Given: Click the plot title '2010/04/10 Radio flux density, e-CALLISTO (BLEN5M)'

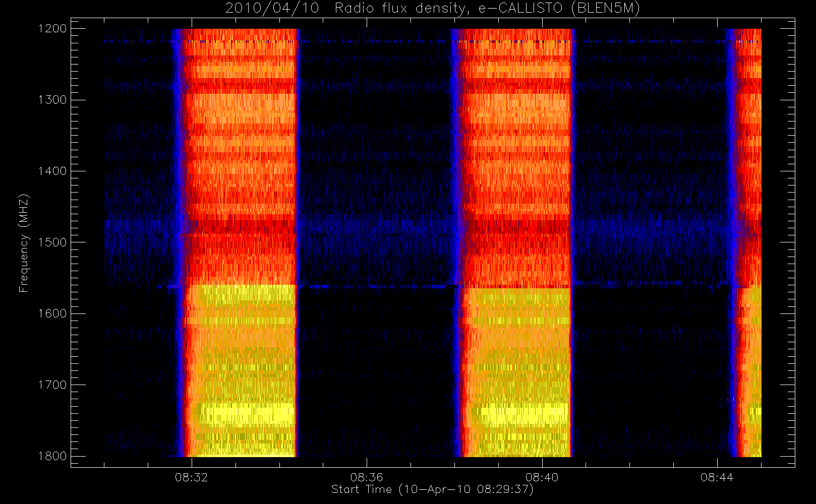Looking at the screenshot, I should click(x=433, y=9).
